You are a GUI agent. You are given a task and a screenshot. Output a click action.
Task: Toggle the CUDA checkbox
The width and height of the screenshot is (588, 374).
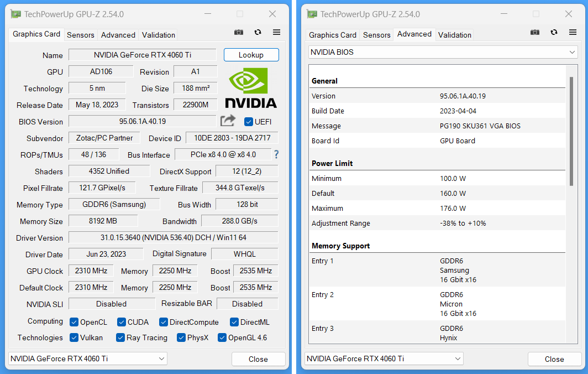pos(121,322)
